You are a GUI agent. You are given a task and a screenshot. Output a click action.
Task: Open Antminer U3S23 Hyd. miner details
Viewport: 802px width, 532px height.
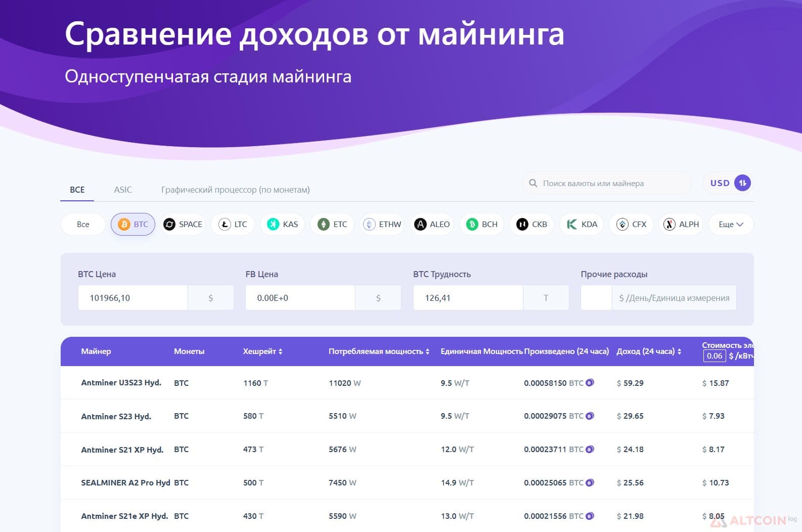click(121, 383)
